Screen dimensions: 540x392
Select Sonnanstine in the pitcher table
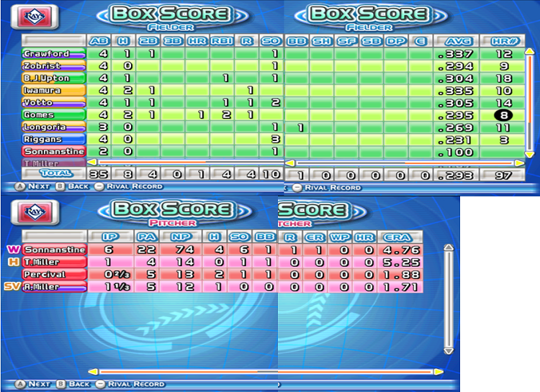click(55, 249)
